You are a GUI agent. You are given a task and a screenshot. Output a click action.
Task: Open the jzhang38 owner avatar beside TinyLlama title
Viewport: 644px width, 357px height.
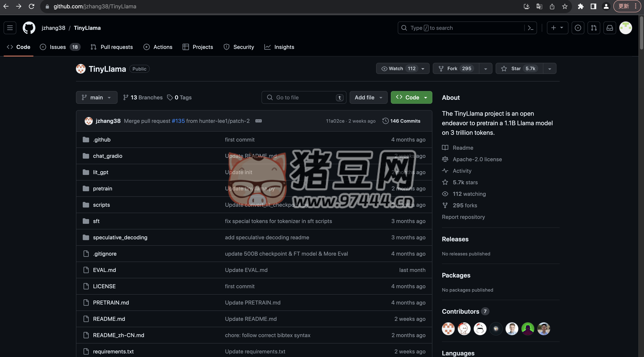pyautogui.click(x=81, y=69)
